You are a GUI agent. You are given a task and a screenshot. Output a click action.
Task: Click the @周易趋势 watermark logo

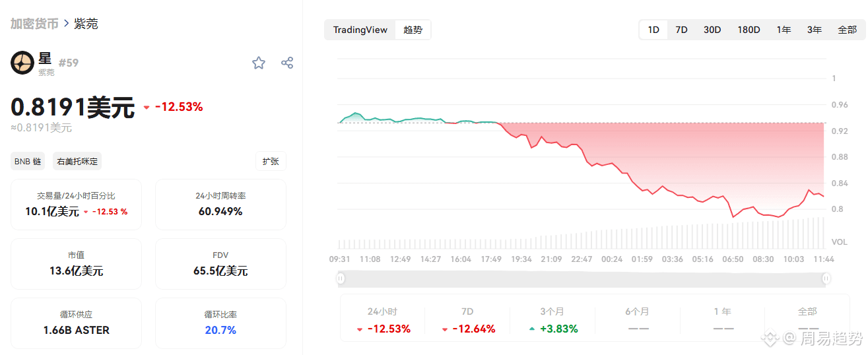pyautogui.click(x=770, y=339)
